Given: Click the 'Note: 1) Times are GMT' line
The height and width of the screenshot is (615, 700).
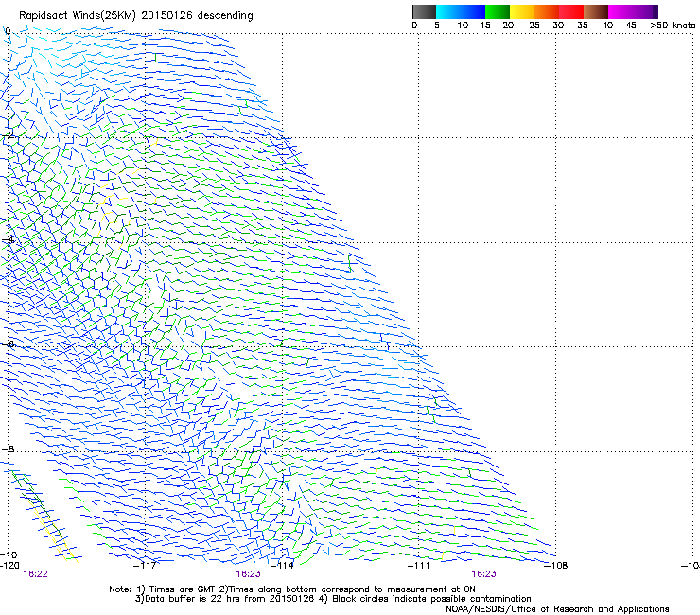Looking at the screenshot, I should [292, 589].
